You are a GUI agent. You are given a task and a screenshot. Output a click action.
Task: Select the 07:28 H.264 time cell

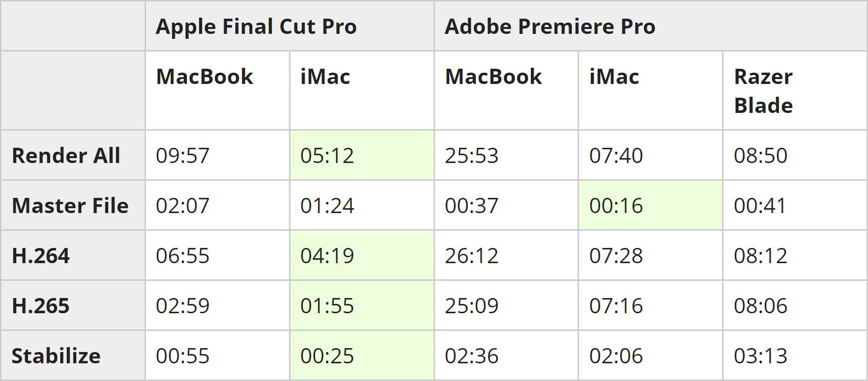[616, 256]
